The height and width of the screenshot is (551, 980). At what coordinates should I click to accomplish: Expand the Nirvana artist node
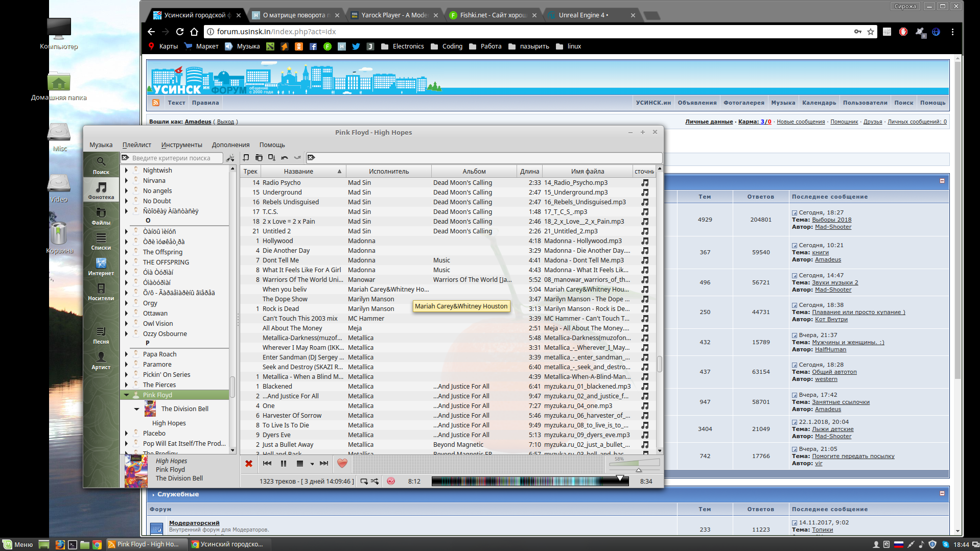(126, 180)
